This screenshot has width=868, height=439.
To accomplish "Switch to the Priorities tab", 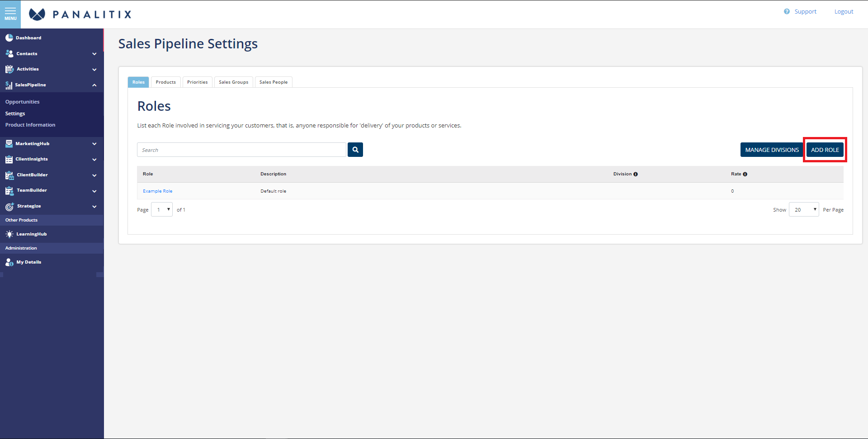I will pos(198,82).
